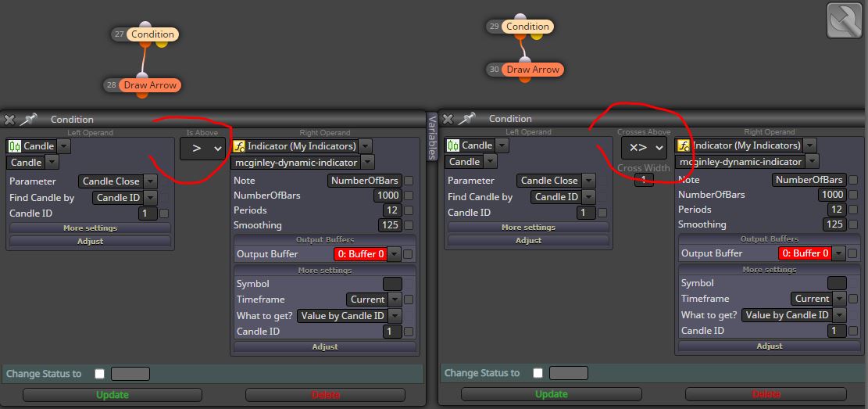
Task: Click right panel status color swatch
Action: click(569, 373)
